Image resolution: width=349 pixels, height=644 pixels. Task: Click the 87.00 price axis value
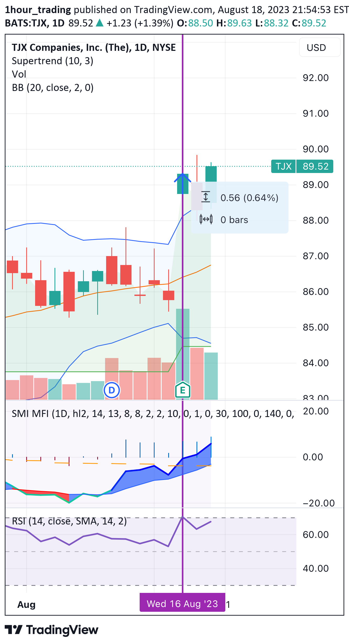(x=315, y=256)
